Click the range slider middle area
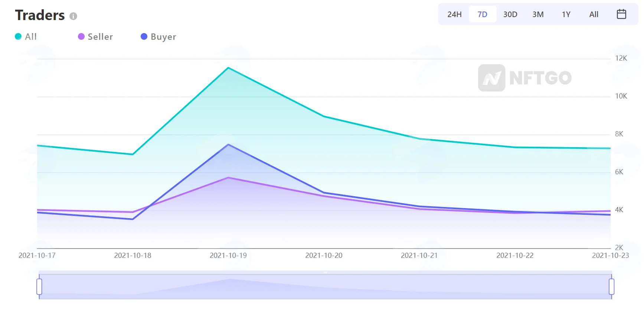644x314 pixels. coord(326,287)
